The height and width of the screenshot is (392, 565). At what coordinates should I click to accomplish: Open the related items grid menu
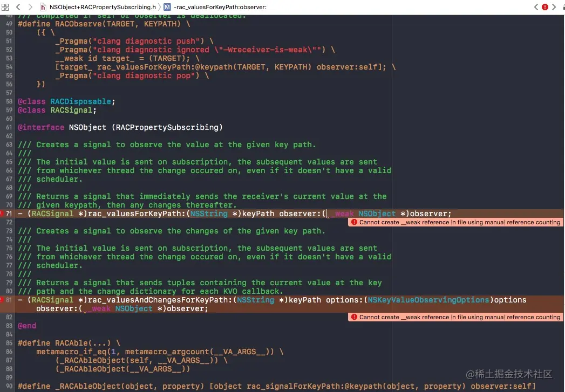[x=5, y=7]
